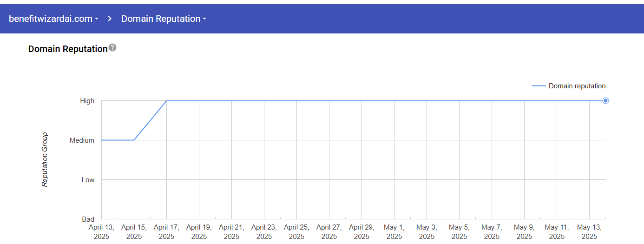
Task: Click the April 17, 2025 date label
Action: coord(166,231)
